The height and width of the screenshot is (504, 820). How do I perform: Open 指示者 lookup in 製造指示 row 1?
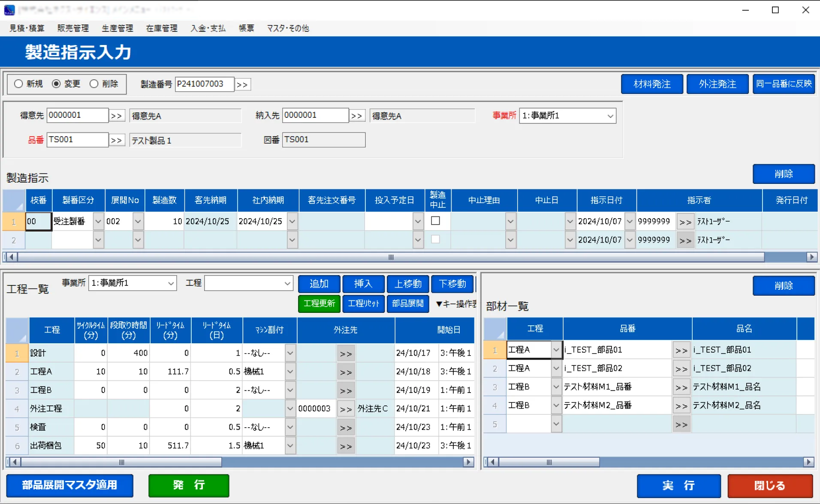click(x=685, y=222)
